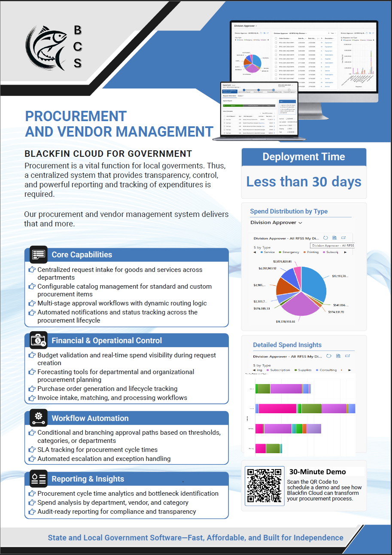Expand the Detailed Spend Insights chart
392x555 pixels.
click(347, 356)
